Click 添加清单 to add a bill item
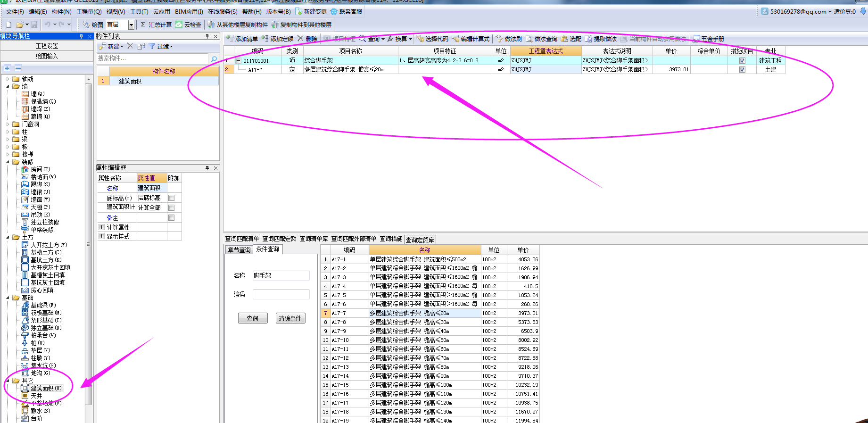Image resolution: width=868 pixels, height=423 pixels. click(242, 39)
